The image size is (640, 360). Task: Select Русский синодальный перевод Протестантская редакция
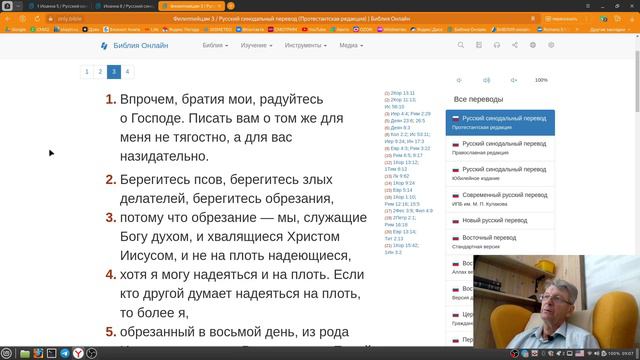(500, 122)
